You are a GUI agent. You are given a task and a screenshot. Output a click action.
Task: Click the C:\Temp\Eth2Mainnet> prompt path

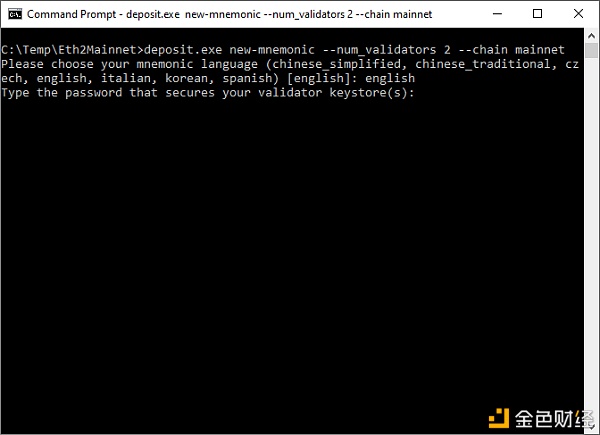coord(72,50)
